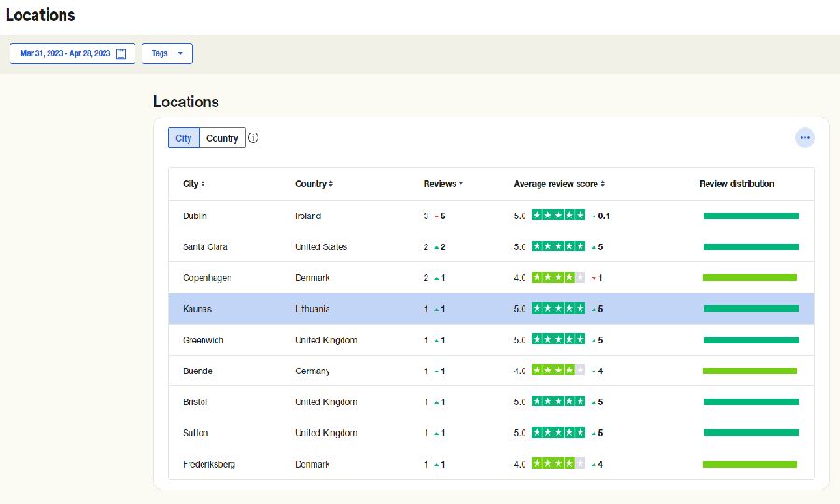Screen dimensions: 840x504
Task: Click the Greenwich city entry
Action: click(x=203, y=340)
